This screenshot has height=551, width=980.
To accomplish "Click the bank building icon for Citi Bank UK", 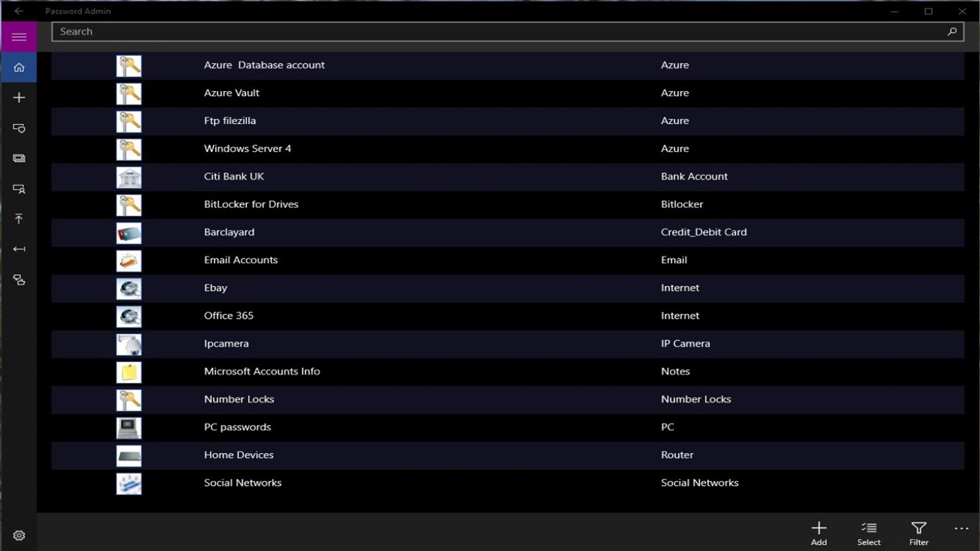I will point(129,177).
